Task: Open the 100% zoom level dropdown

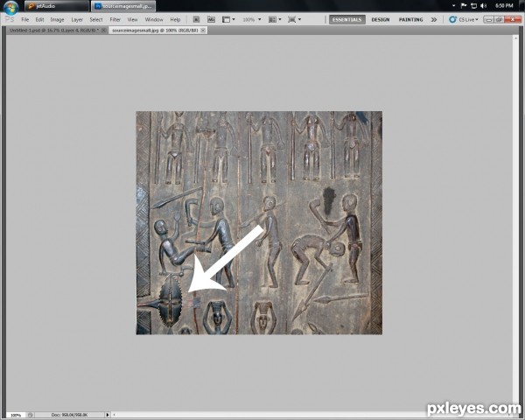Action: tap(252, 20)
